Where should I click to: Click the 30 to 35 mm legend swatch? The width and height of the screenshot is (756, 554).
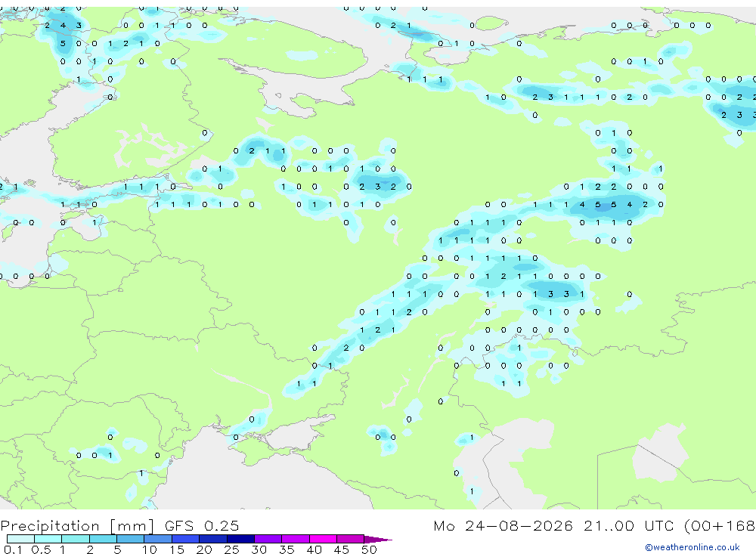(268, 539)
